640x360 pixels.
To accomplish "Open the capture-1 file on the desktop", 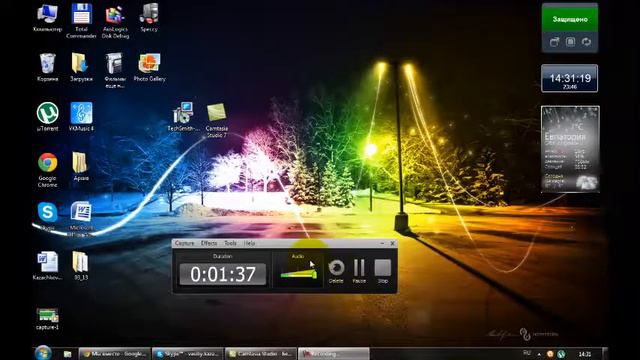I will (47, 319).
